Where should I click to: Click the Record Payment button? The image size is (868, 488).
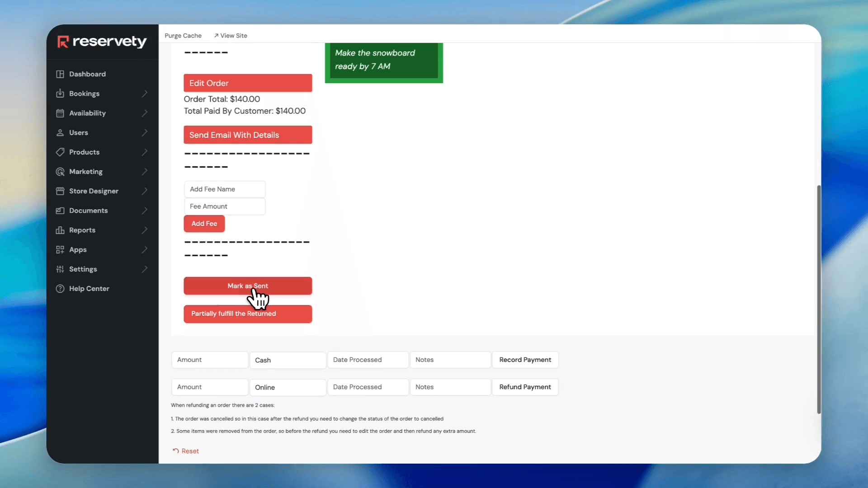click(x=525, y=360)
